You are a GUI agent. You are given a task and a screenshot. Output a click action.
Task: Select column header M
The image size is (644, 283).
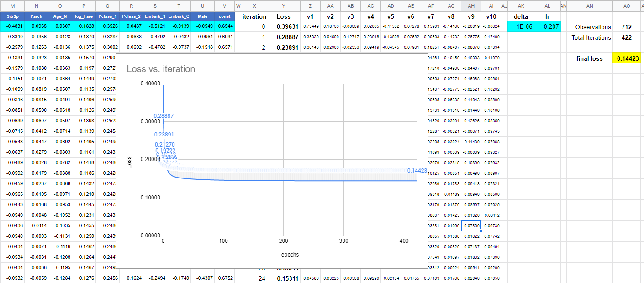(12, 5)
